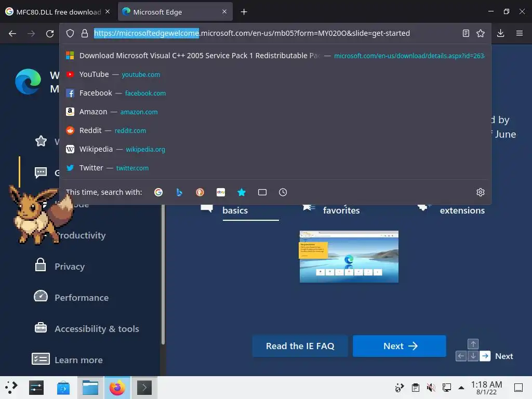
Task: Open the downloads panel
Action: [x=500, y=33]
